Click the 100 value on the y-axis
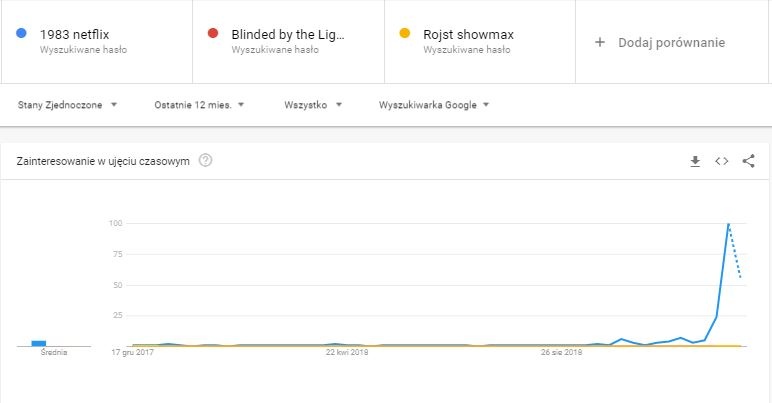This screenshot has width=772, height=403. tap(115, 223)
